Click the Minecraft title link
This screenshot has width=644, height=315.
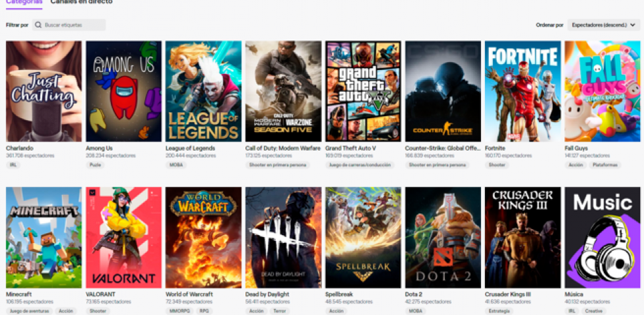19,295
